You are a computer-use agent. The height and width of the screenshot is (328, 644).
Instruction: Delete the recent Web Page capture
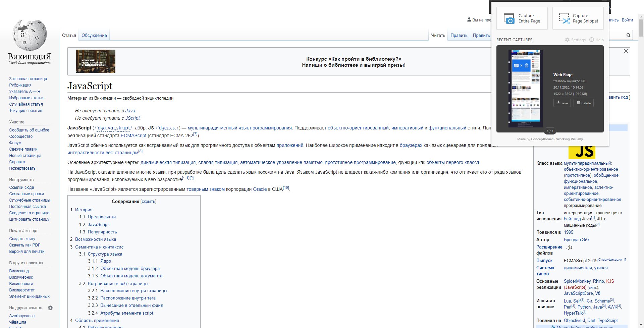point(584,103)
